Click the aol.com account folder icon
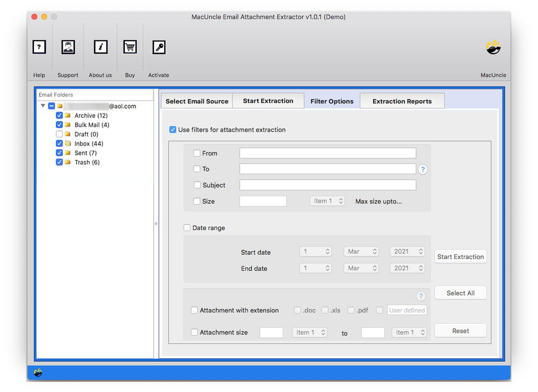The image size is (538, 392). tap(60, 106)
